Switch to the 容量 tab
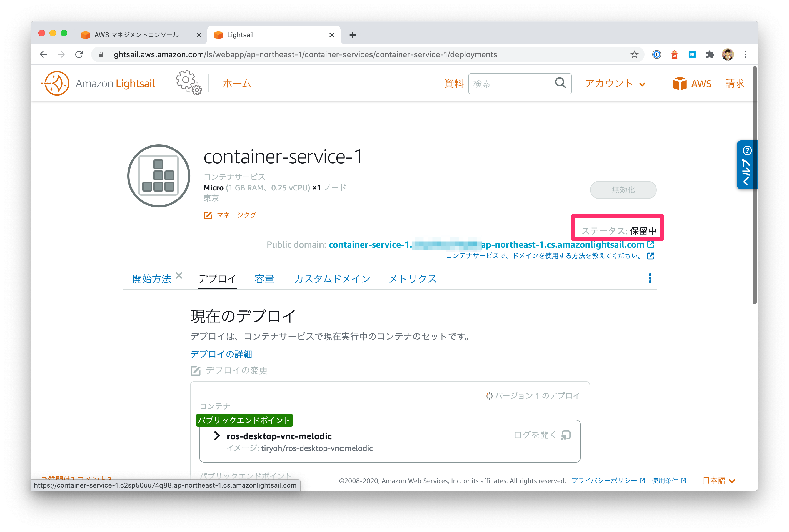Viewport: 789px width, 532px height. [x=264, y=279]
